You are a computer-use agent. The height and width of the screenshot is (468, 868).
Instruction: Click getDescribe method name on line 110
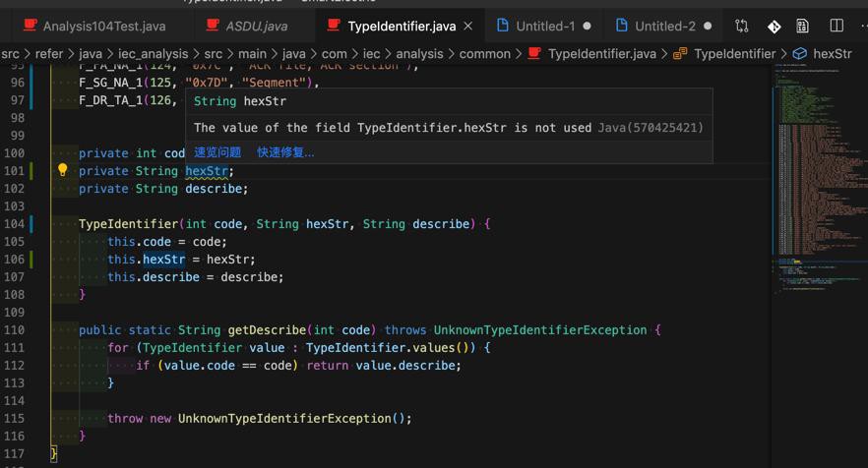(x=267, y=329)
